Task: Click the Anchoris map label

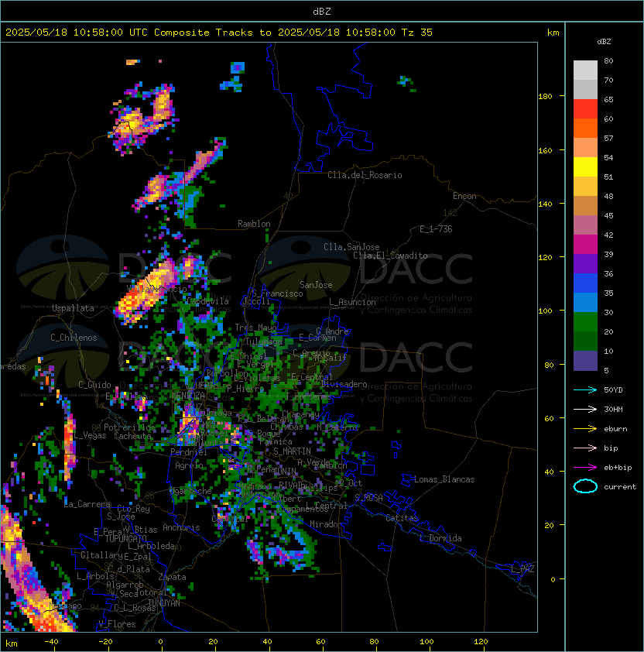Action: point(181,527)
